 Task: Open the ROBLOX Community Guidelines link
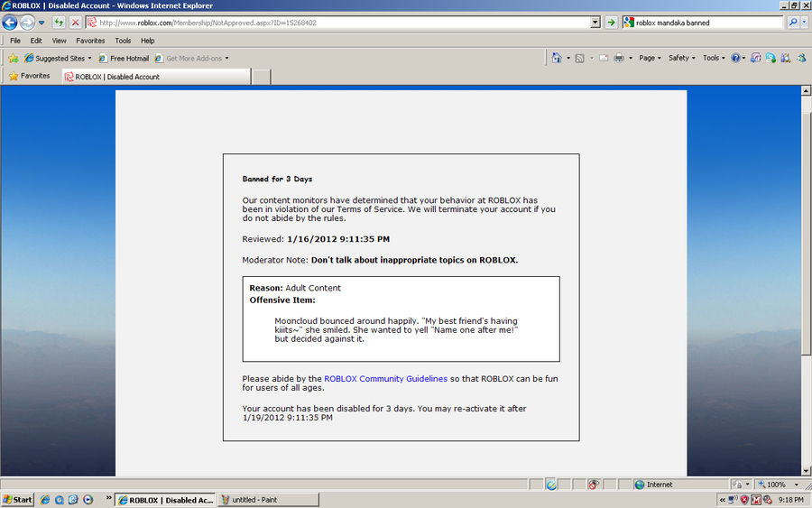tap(385, 379)
